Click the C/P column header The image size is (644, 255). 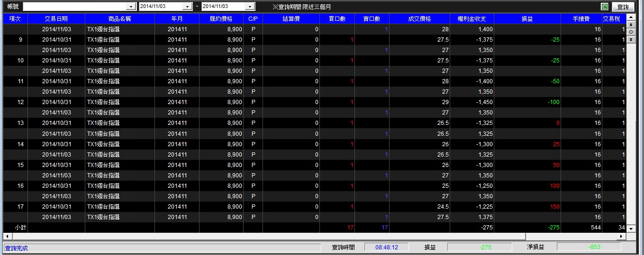[x=253, y=19]
